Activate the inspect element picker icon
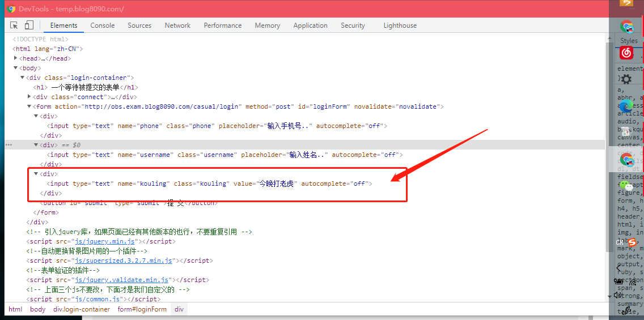Viewport: 644px width, 320px height. [14, 25]
